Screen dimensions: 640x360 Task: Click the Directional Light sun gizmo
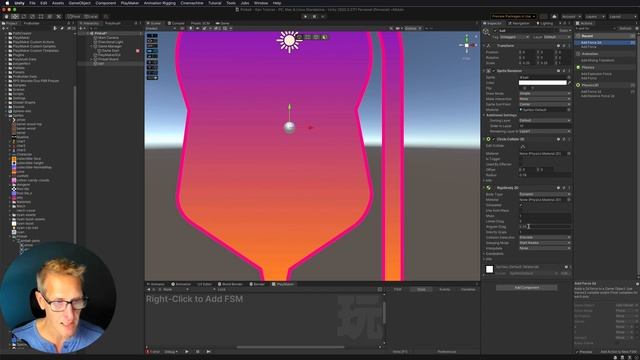click(289, 40)
